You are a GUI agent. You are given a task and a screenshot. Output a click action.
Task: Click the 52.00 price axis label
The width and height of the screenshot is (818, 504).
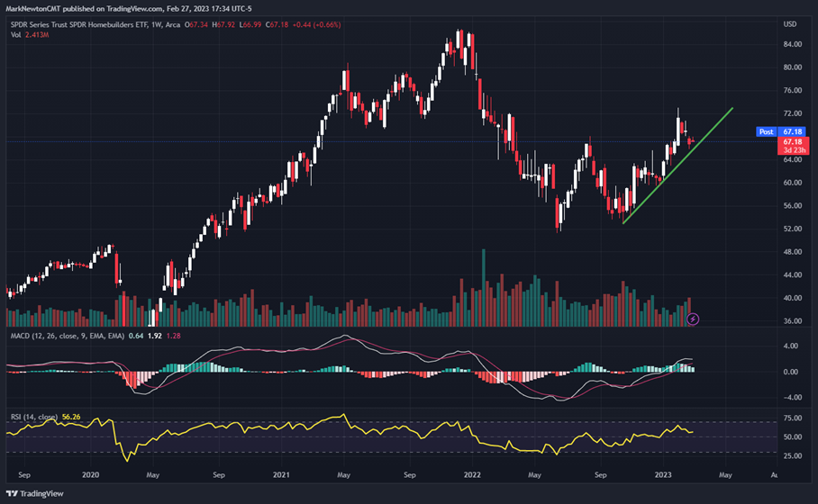point(793,229)
